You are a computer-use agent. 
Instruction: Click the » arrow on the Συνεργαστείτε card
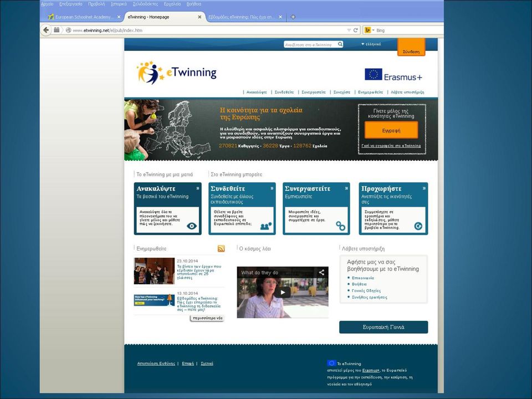tap(346, 188)
